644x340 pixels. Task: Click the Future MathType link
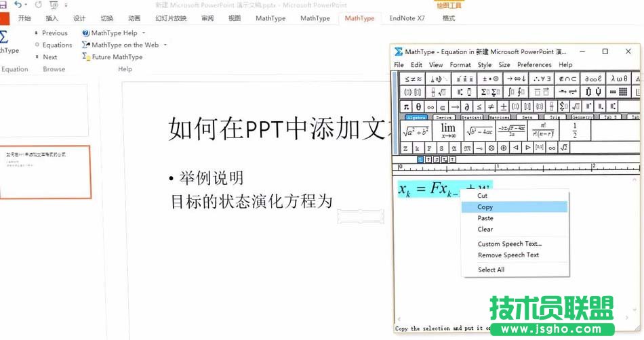pos(113,57)
